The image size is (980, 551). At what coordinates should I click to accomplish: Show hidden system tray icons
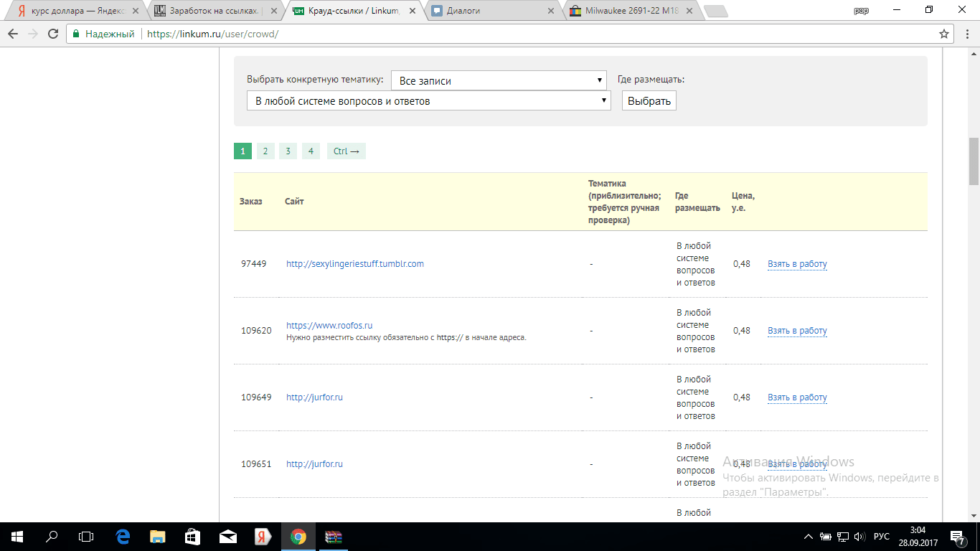(809, 536)
